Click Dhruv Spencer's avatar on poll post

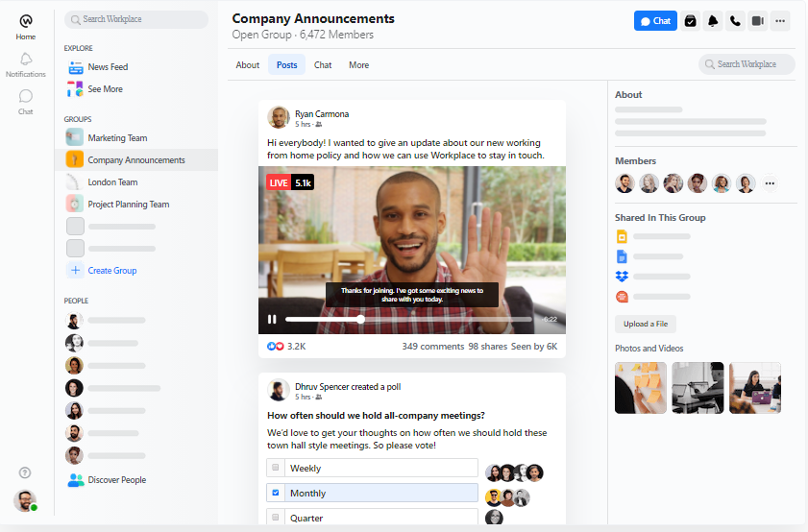(279, 391)
